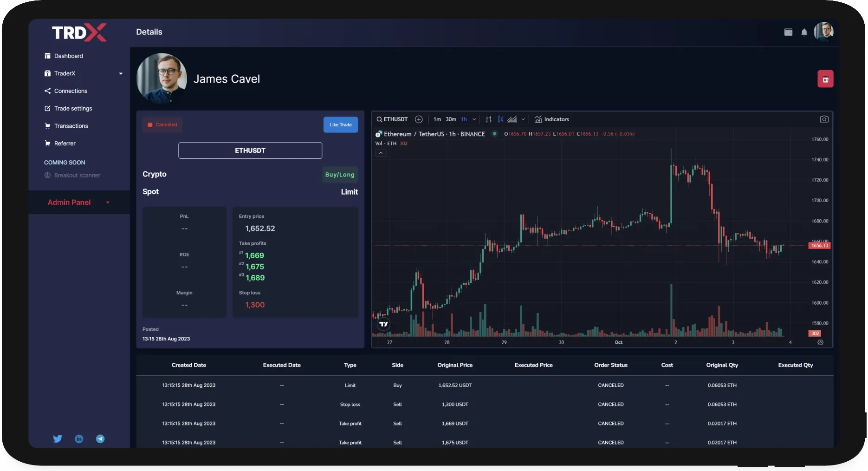
Task: Select 1m chart interval
Action: 437,119
